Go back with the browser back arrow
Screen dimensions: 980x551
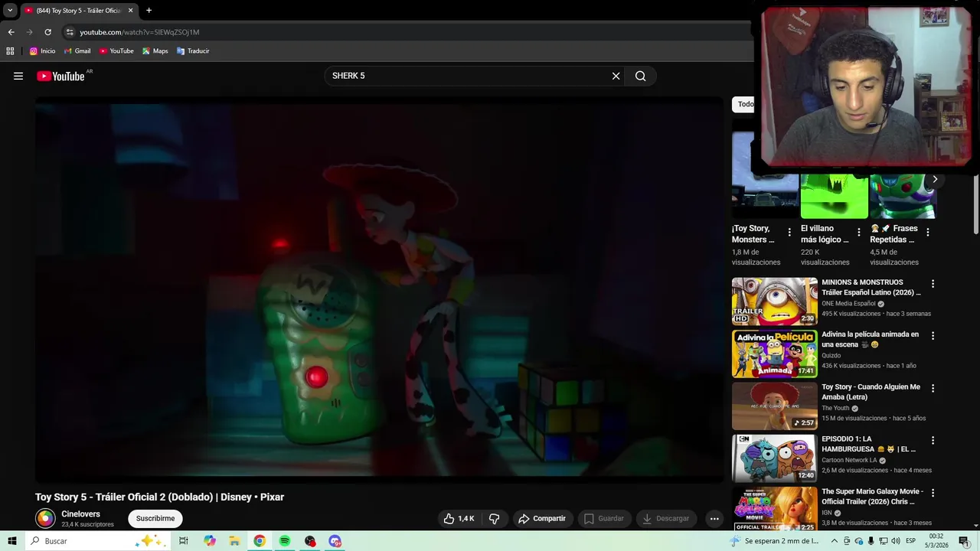[11, 32]
